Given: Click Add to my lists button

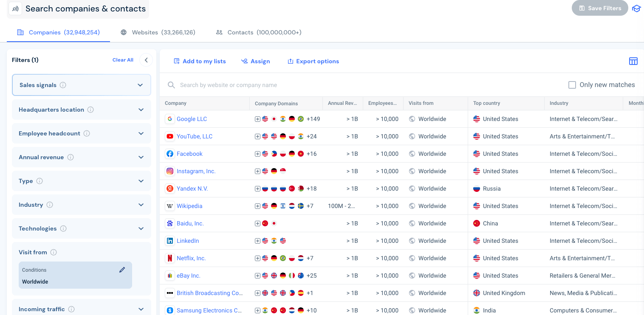Looking at the screenshot, I should coord(200,61).
